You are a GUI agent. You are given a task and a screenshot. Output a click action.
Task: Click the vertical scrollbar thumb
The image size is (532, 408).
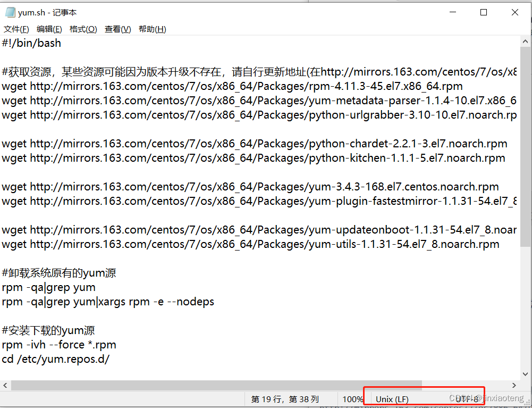coord(525,147)
